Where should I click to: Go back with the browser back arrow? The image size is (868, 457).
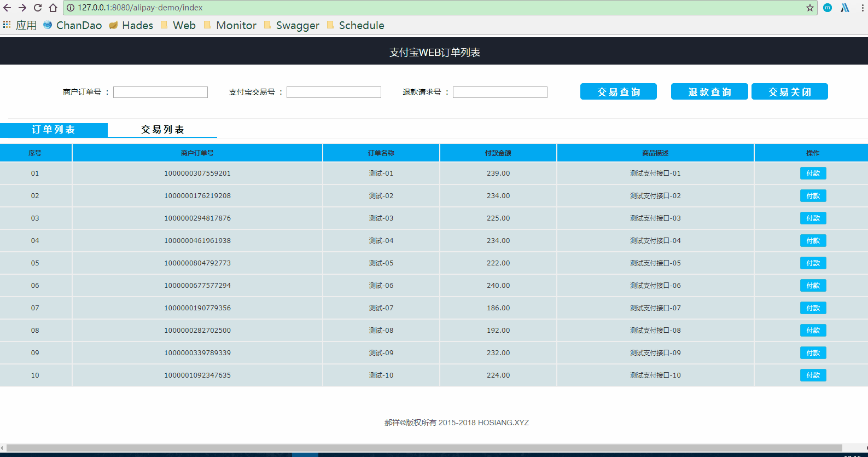pyautogui.click(x=7, y=8)
